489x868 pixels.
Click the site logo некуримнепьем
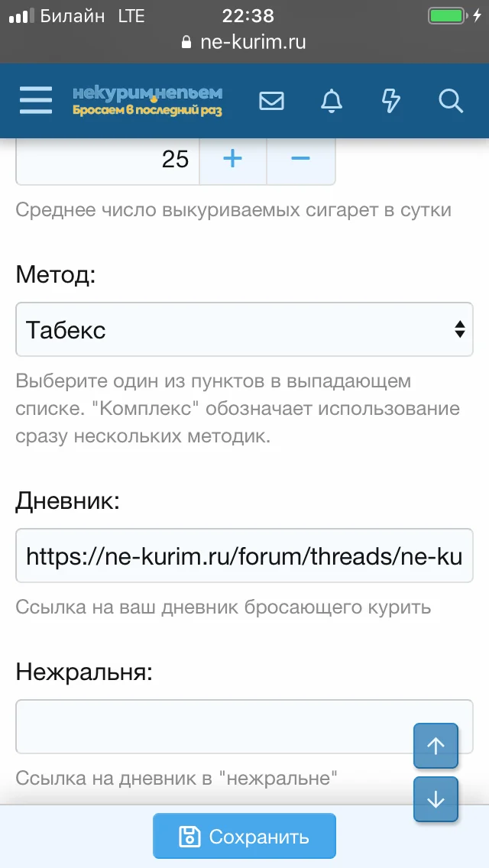tap(147, 101)
